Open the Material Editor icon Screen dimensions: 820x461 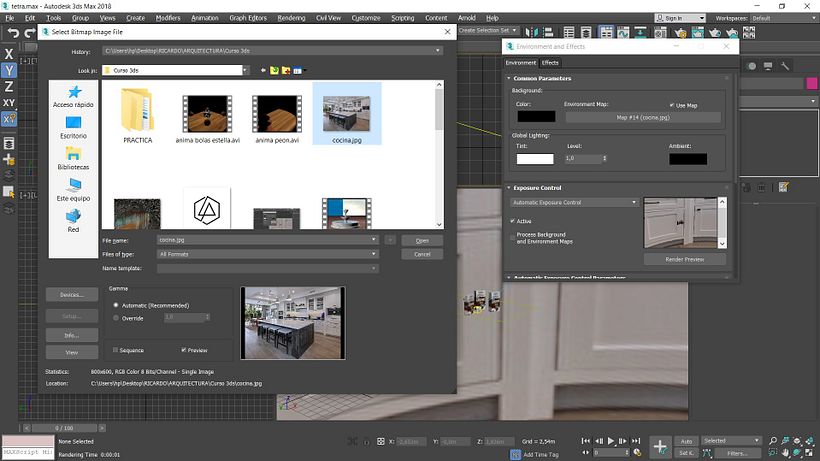point(660,32)
